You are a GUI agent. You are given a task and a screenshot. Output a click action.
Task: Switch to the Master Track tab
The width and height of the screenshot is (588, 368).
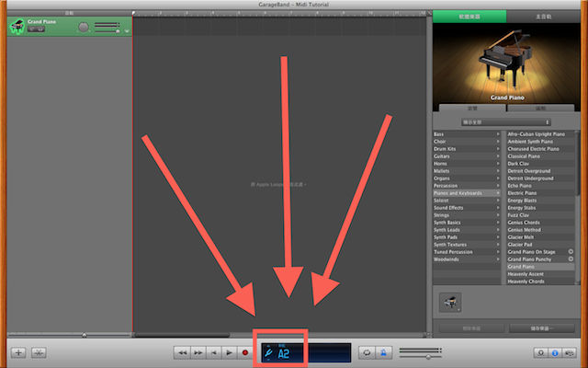pos(543,17)
